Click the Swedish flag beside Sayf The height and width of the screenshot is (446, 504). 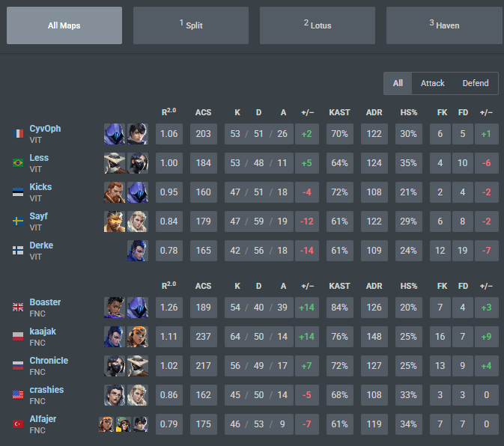(18, 222)
